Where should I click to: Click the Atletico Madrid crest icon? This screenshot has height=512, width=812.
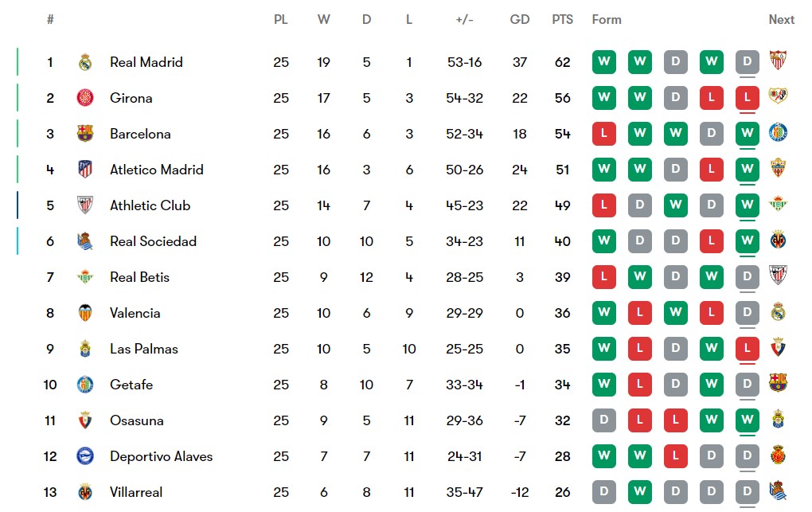pos(85,170)
